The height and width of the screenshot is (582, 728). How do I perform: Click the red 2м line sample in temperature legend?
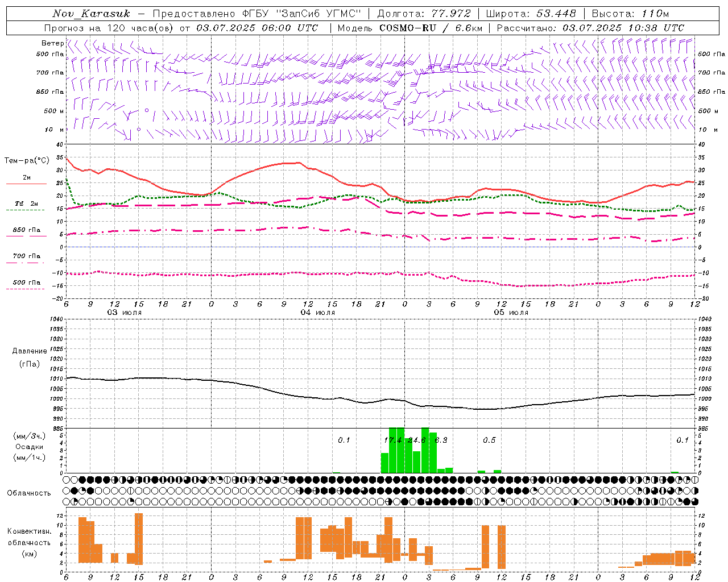point(26,184)
